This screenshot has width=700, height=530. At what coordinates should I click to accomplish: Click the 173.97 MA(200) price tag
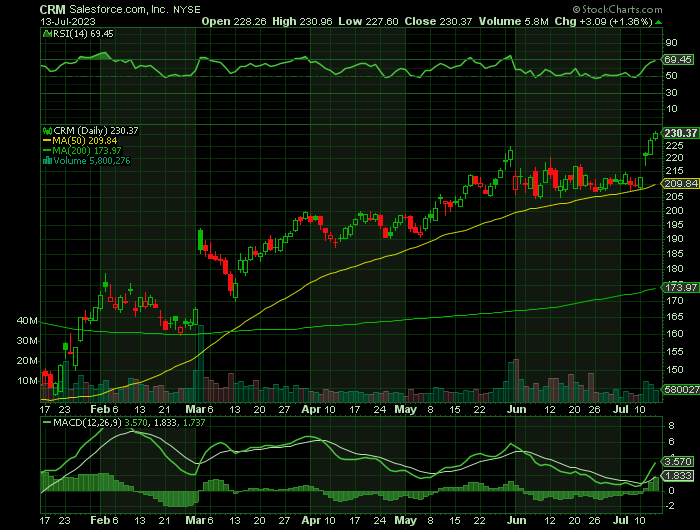click(x=680, y=288)
